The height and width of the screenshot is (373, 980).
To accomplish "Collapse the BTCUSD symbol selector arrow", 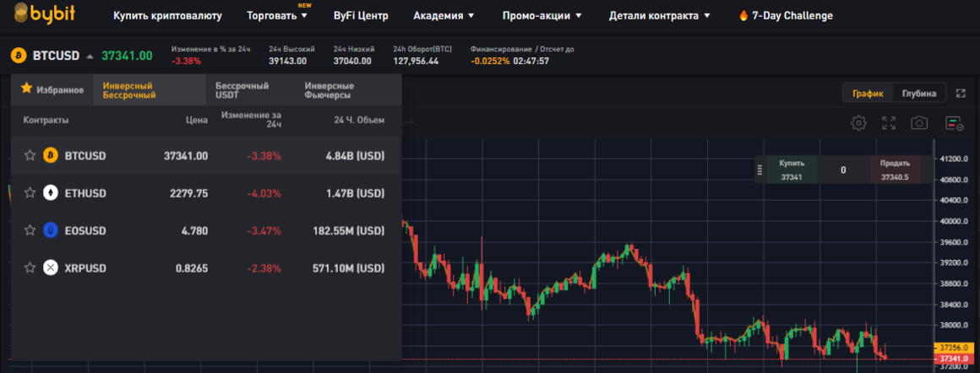I will [90, 57].
